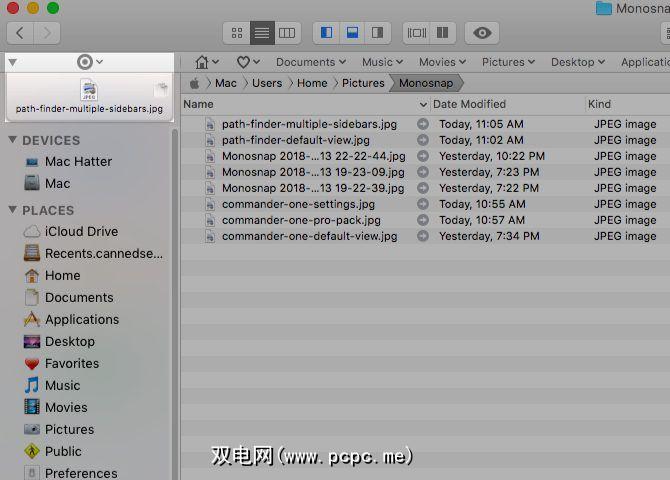
Task: Click the Quick Look eye icon
Action: (x=482, y=33)
